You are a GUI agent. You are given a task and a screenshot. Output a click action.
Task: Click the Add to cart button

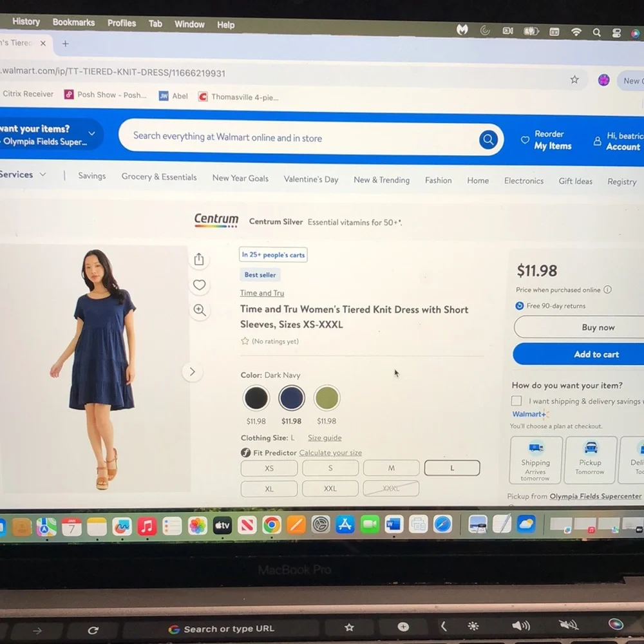coord(579,354)
